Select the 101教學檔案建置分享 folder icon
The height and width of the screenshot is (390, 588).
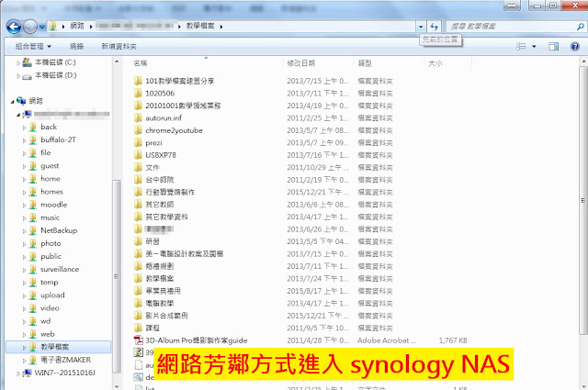pos(138,81)
